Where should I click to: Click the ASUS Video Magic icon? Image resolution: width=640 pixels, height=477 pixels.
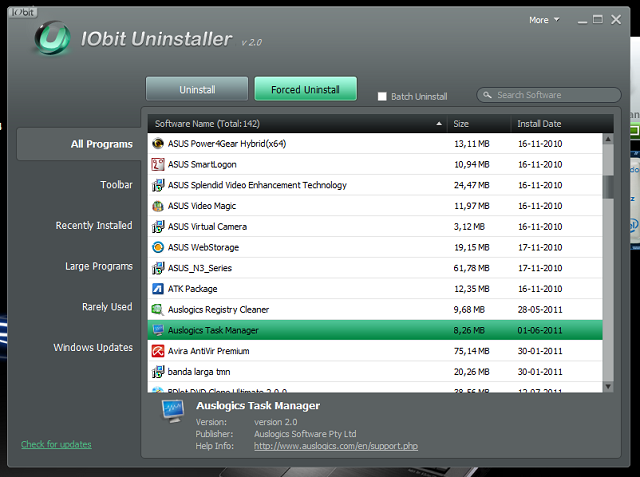pos(158,206)
